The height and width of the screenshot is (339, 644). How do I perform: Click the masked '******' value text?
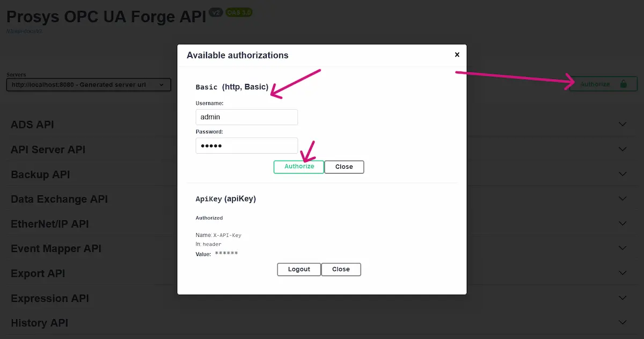point(226,254)
